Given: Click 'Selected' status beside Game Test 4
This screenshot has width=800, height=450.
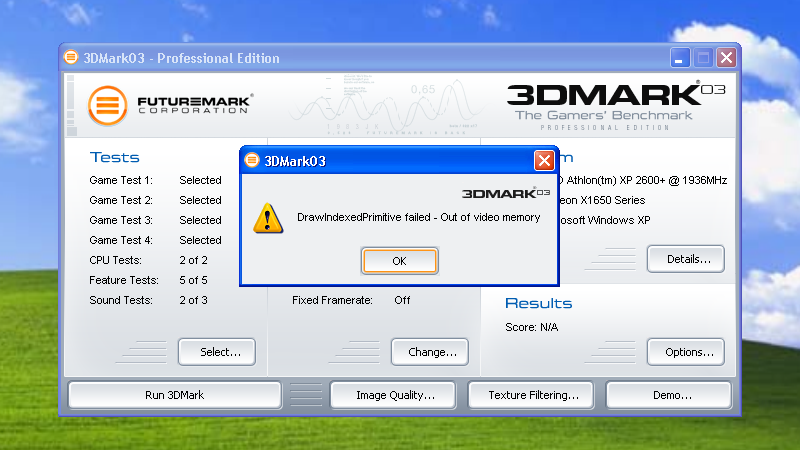Looking at the screenshot, I should [201, 240].
